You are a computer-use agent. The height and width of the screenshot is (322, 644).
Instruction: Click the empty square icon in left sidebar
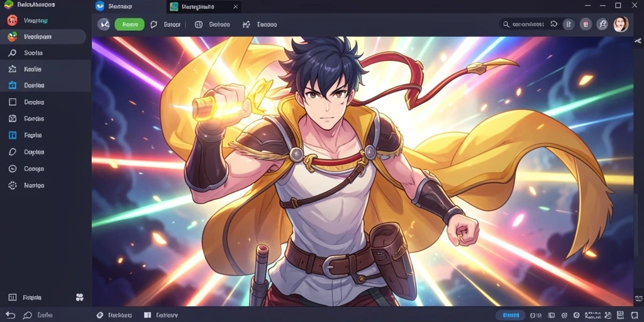coord(13,102)
